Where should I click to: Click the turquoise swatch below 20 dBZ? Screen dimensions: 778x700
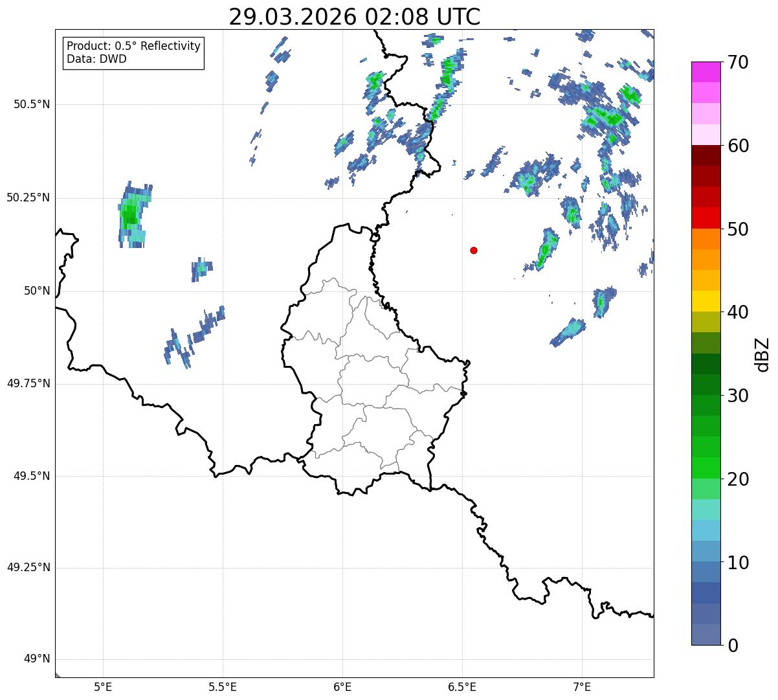tap(706, 510)
